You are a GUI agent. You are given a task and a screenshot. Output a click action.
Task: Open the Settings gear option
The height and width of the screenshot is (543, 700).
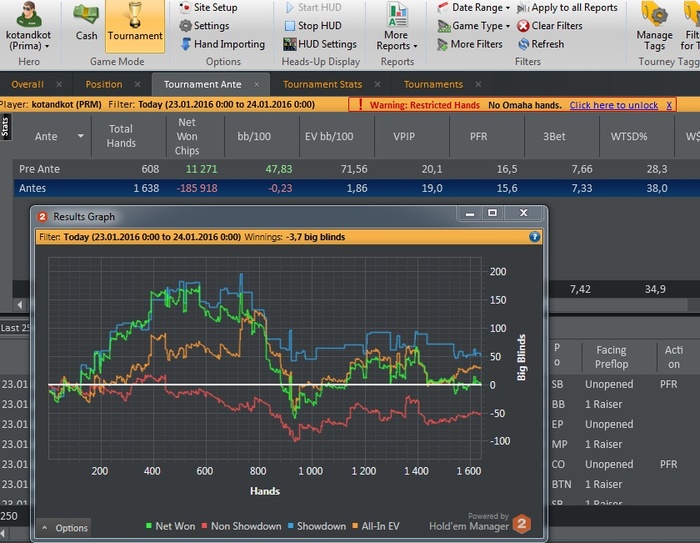204,26
